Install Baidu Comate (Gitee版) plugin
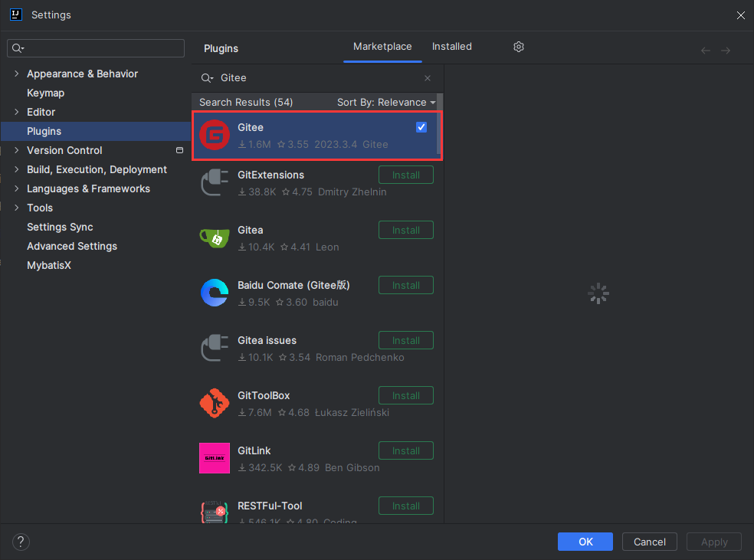The height and width of the screenshot is (560, 754). [x=406, y=286]
